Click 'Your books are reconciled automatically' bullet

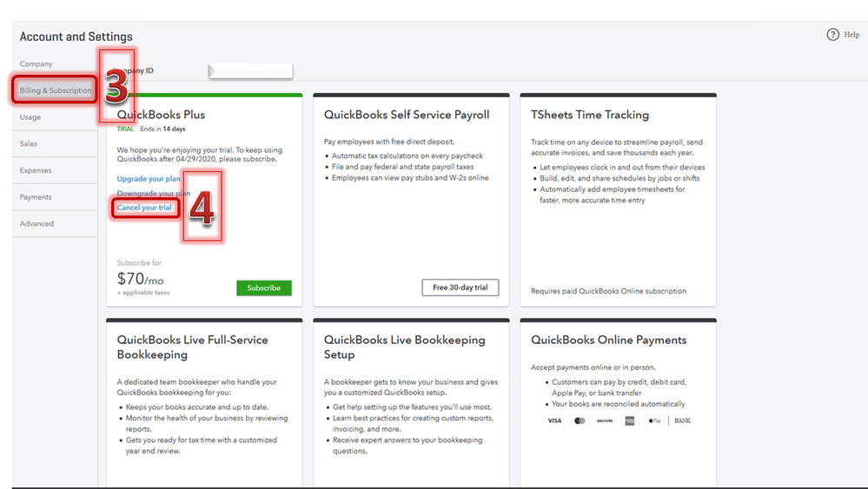click(619, 404)
